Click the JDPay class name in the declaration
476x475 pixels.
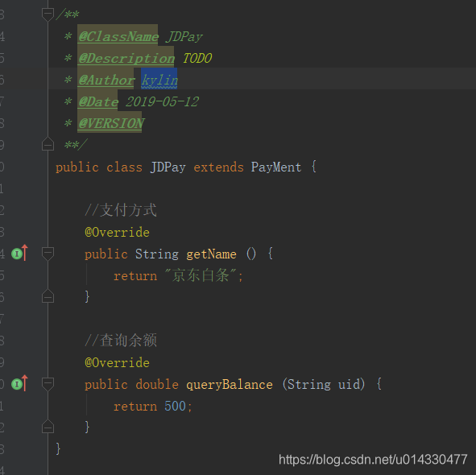pos(168,167)
